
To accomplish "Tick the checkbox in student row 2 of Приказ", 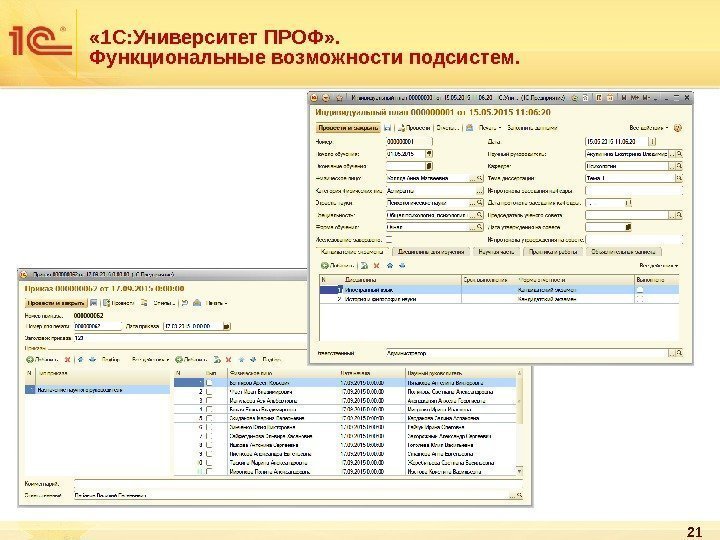I will pos(209,392).
